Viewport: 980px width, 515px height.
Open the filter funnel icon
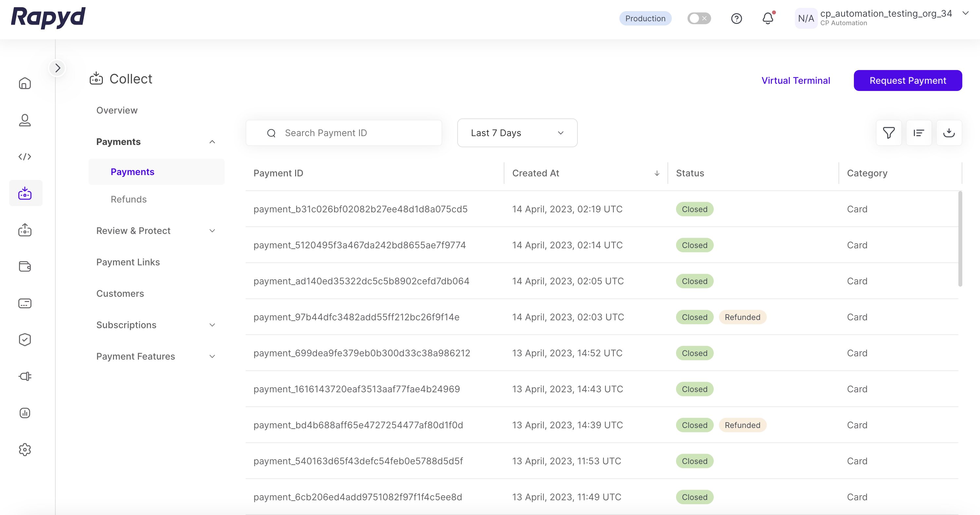[888, 133]
